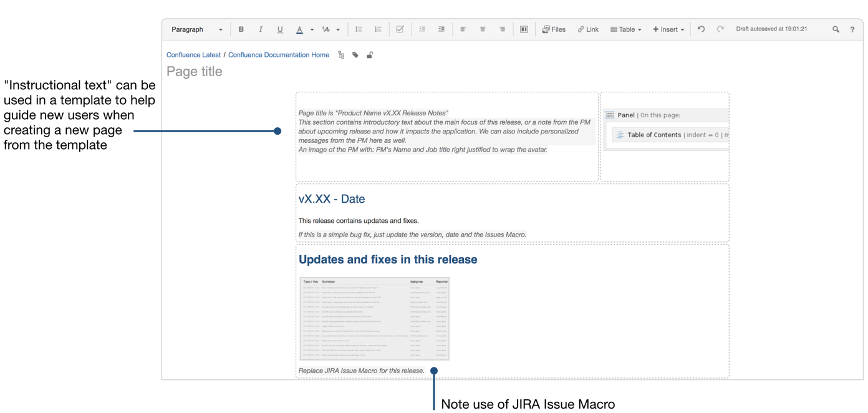Open Confluence Documentation Home breadcrumb link

click(278, 55)
